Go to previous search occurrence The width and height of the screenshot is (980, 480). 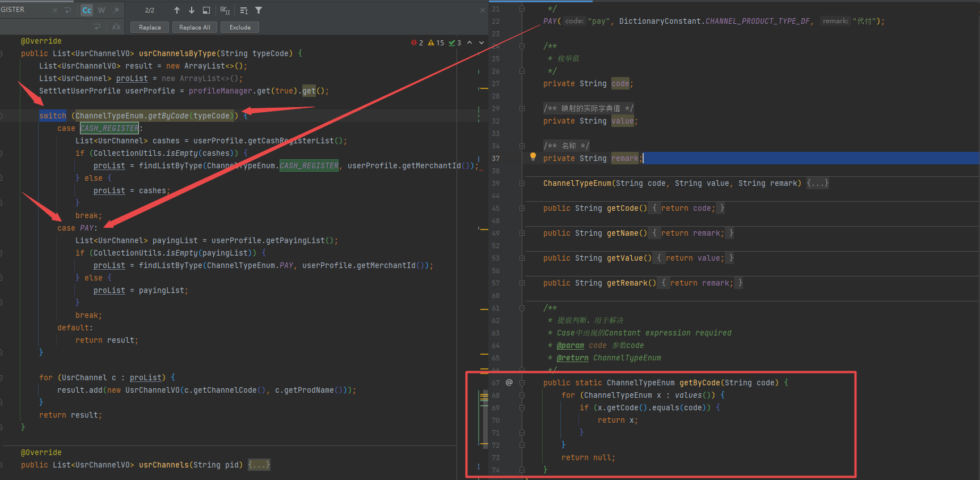(x=177, y=10)
